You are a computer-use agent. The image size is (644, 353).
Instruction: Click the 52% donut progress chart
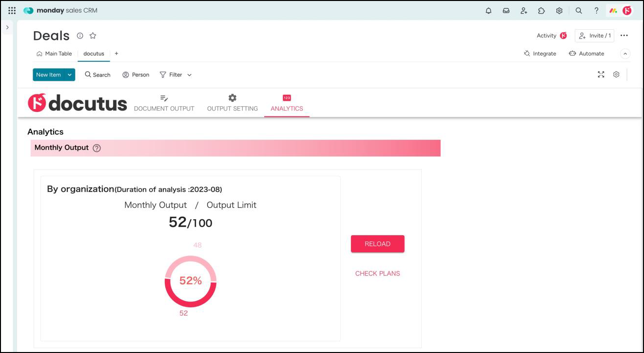[191, 281]
